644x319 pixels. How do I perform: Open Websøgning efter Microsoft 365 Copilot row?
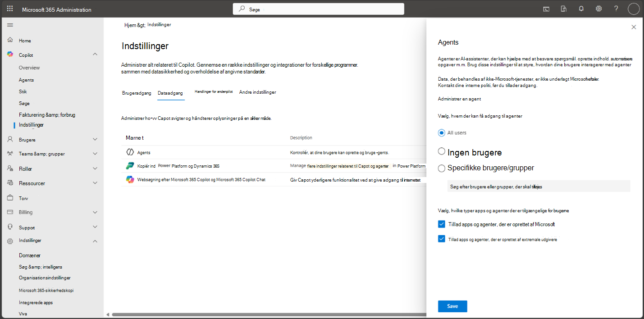click(273, 179)
